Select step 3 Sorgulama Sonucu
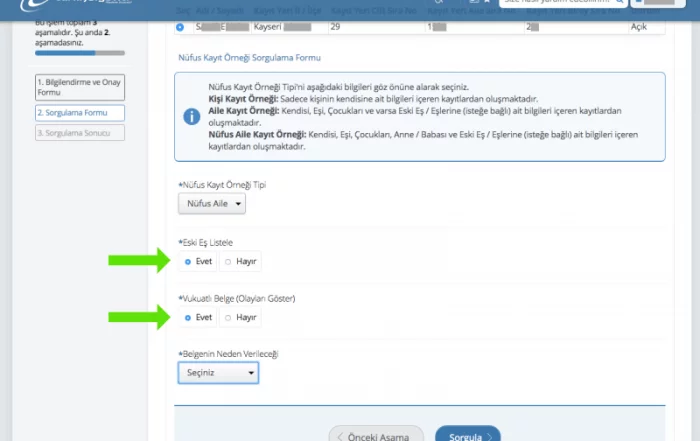 [80, 133]
